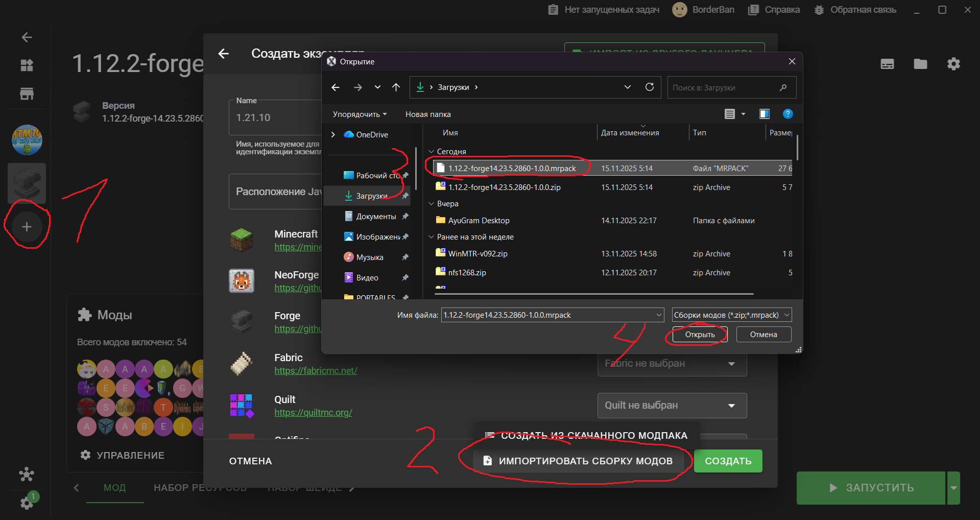Switch to the МОД tab
This screenshot has height=520, width=980.
114,488
